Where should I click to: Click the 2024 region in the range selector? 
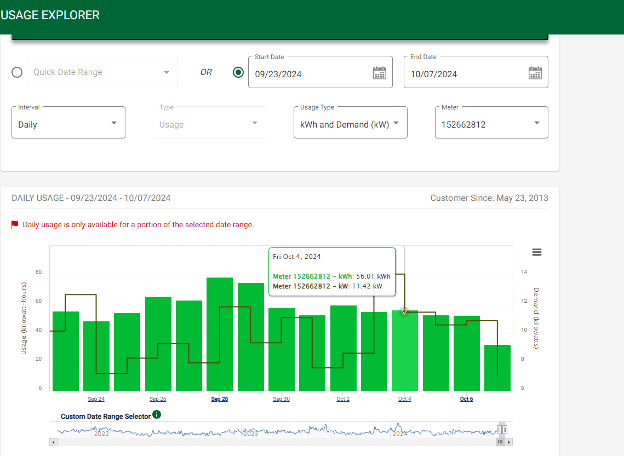[x=400, y=433]
